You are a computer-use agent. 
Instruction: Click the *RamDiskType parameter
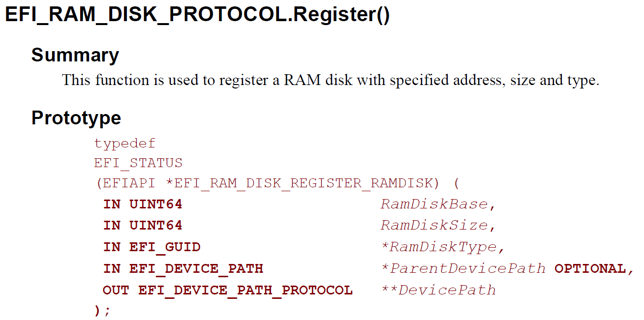[438, 247]
